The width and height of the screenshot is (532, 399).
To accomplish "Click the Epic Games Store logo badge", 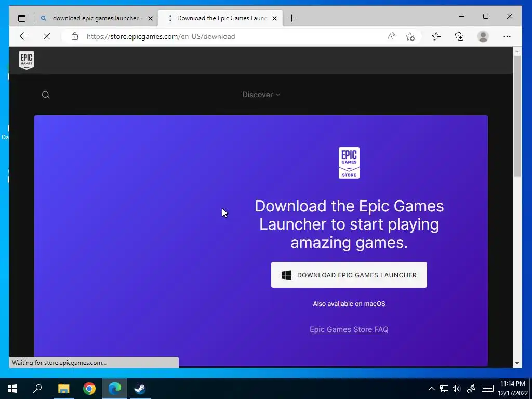I will pos(349,163).
